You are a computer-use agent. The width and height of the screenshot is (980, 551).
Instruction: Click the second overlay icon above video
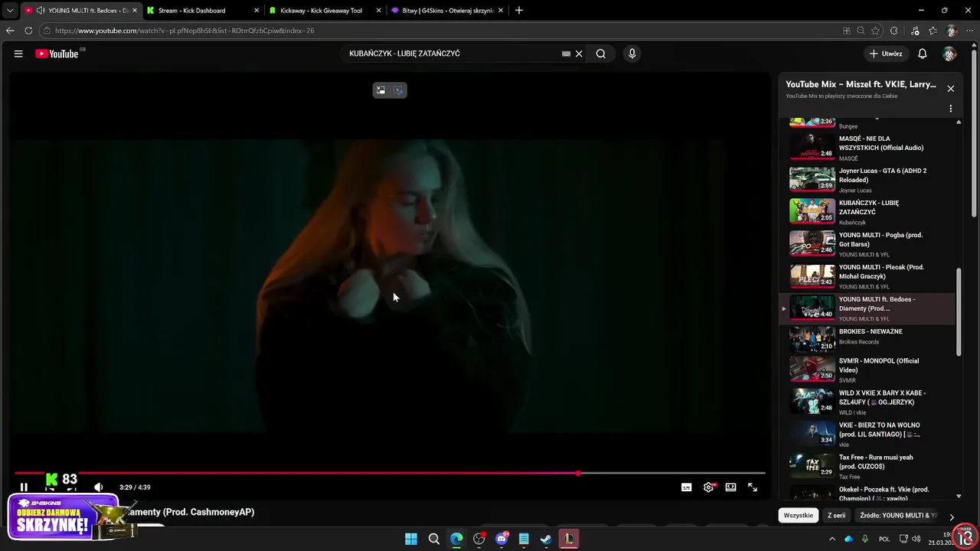coord(398,90)
